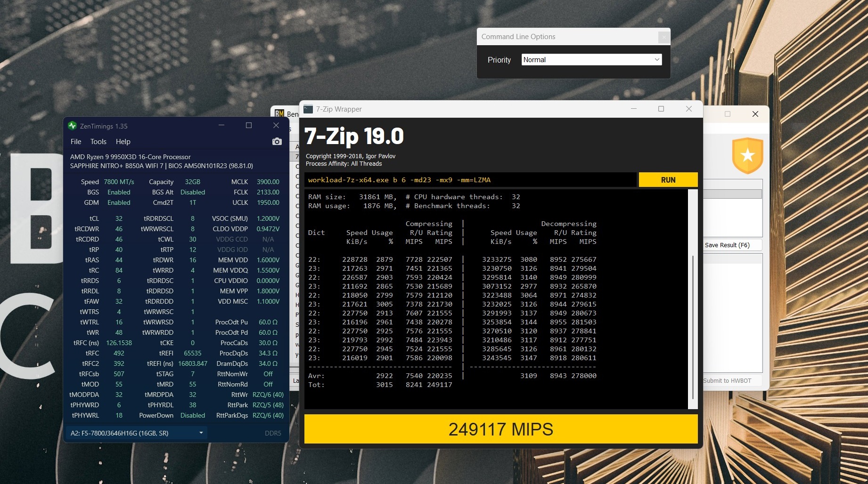This screenshot has width=868, height=484.
Task: Click the ZenTimings app logo icon
Action: [72, 126]
